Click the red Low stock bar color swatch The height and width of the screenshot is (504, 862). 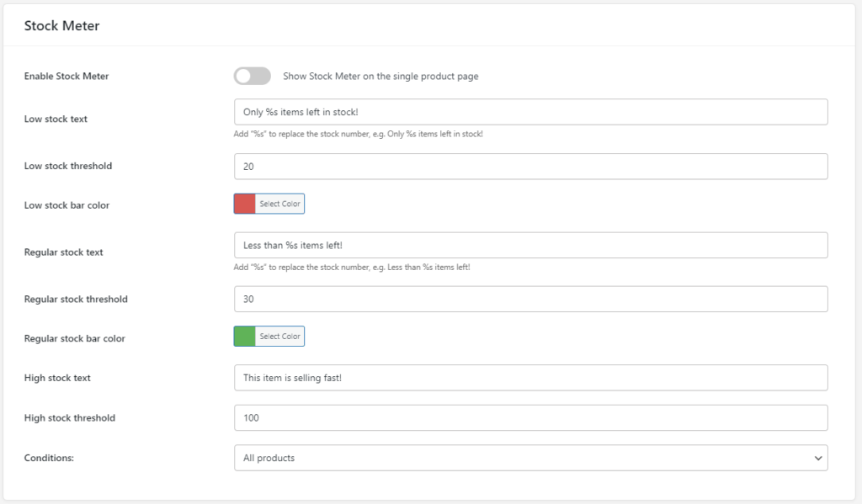coord(245,204)
